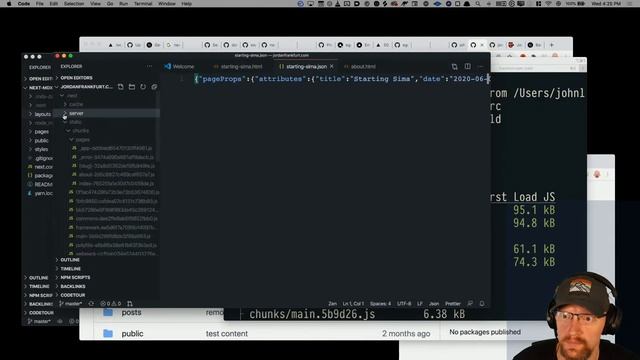Change language mode Json in status bar
640x360 pixels.
(x=434, y=303)
